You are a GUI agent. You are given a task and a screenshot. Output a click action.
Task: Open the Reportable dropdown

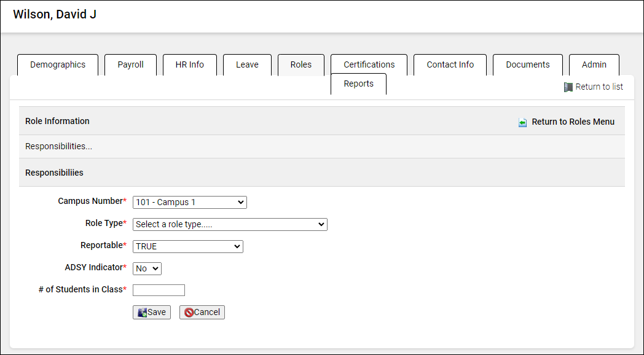187,246
